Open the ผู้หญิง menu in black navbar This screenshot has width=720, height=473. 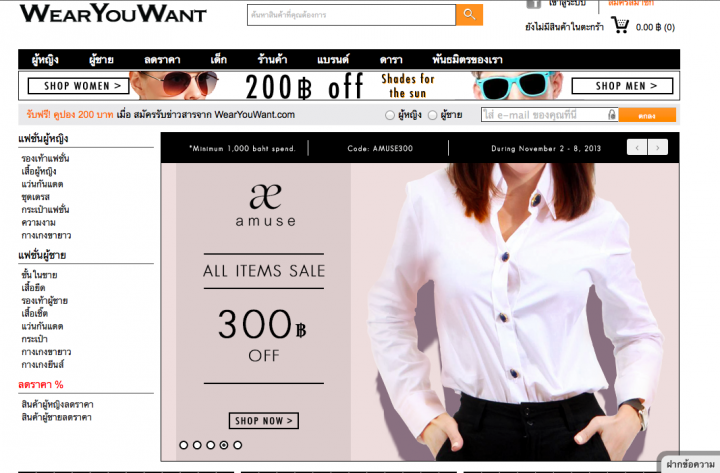45,60
